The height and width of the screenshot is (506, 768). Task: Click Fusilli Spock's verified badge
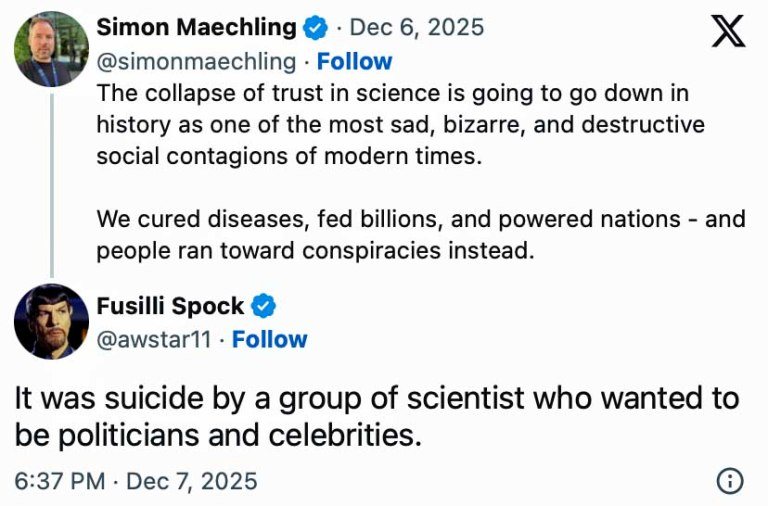click(x=263, y=307)
